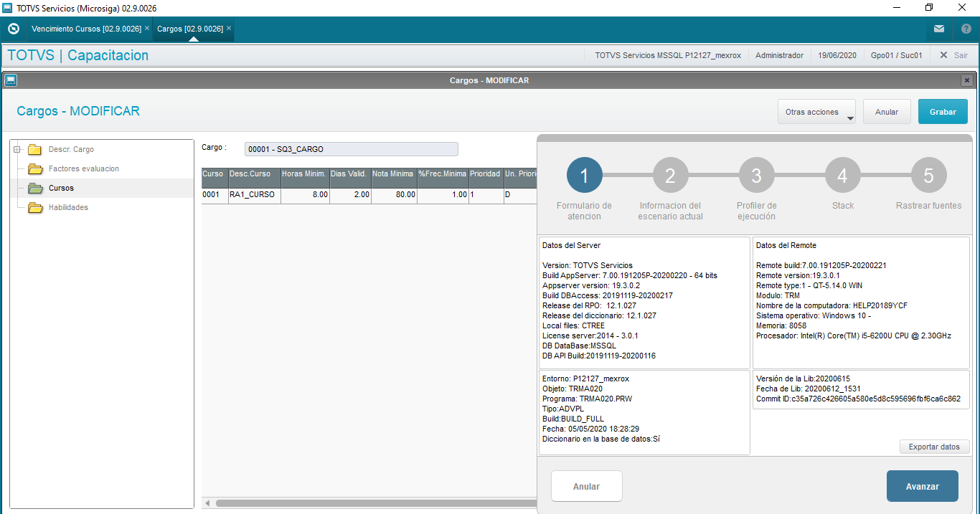Open the mail envelope icon
Screen dimensions: 980x514
point(939,29)
